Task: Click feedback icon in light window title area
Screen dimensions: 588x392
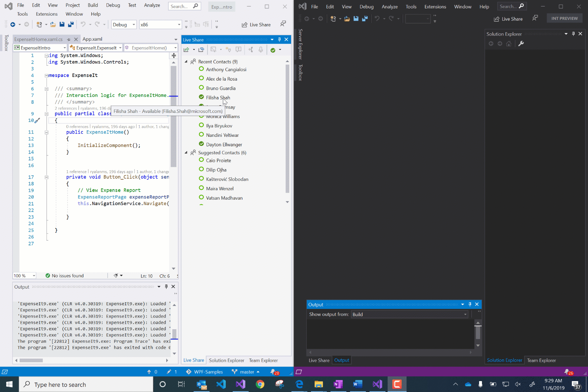Action: coord(283,24)
